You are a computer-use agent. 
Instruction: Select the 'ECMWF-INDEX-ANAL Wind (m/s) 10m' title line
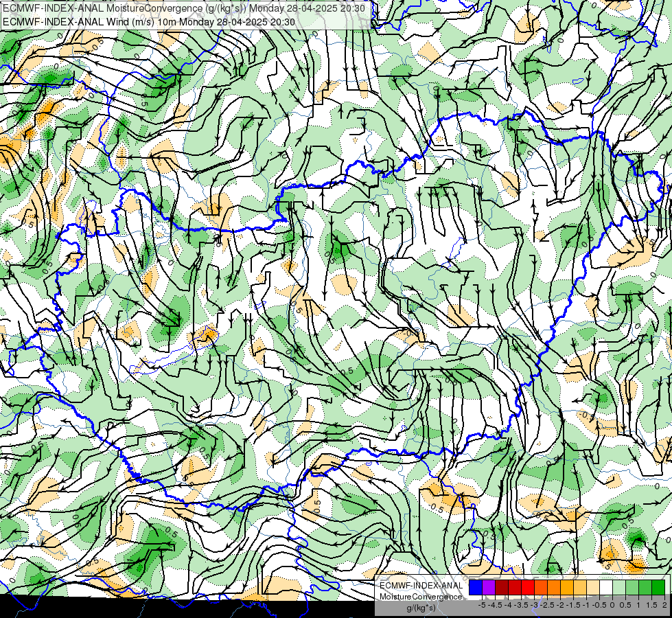click(149, 21)
